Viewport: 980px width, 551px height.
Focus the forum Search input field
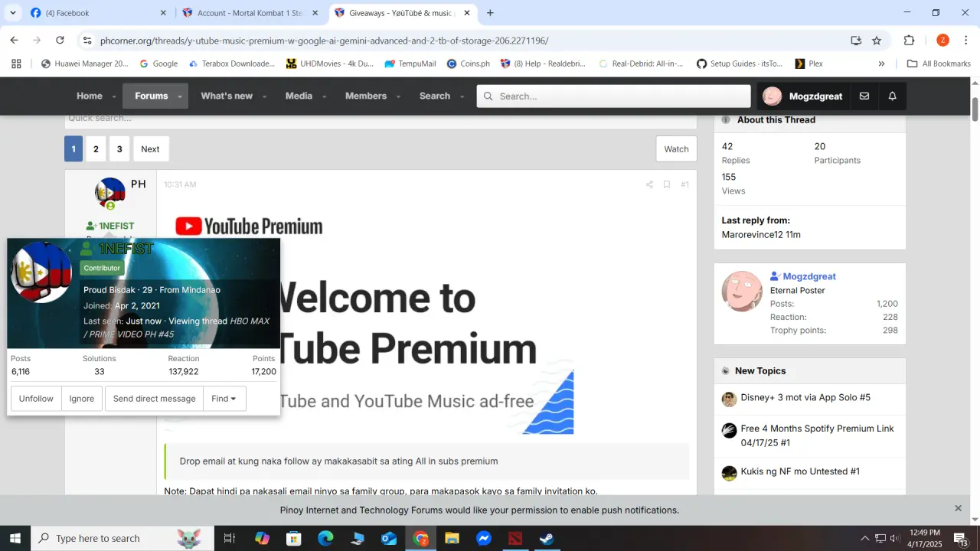(614, 96)
